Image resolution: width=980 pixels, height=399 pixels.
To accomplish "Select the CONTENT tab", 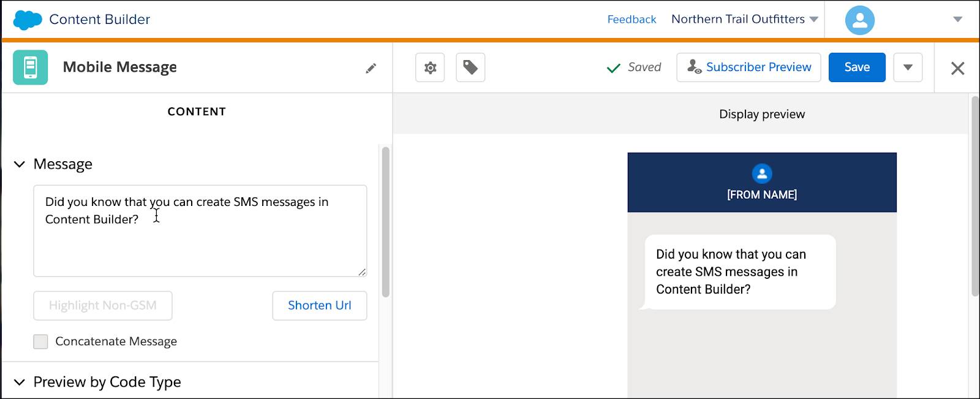I will coord(197,112).
